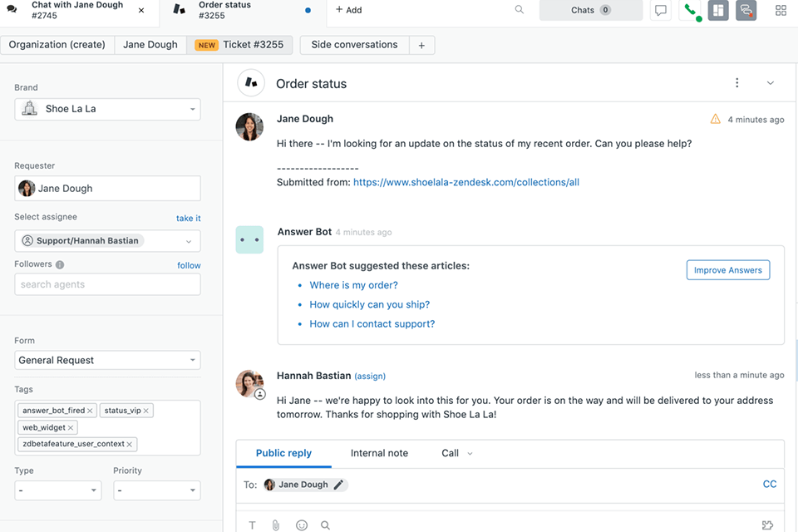Remove the status_vip tag
798x532 pixels.
146,410
